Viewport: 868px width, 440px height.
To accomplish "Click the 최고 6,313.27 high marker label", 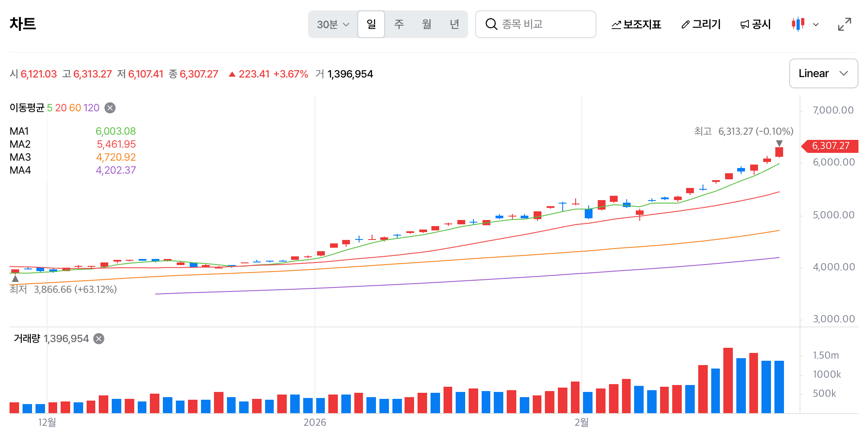I will click(x=744, y=131).
